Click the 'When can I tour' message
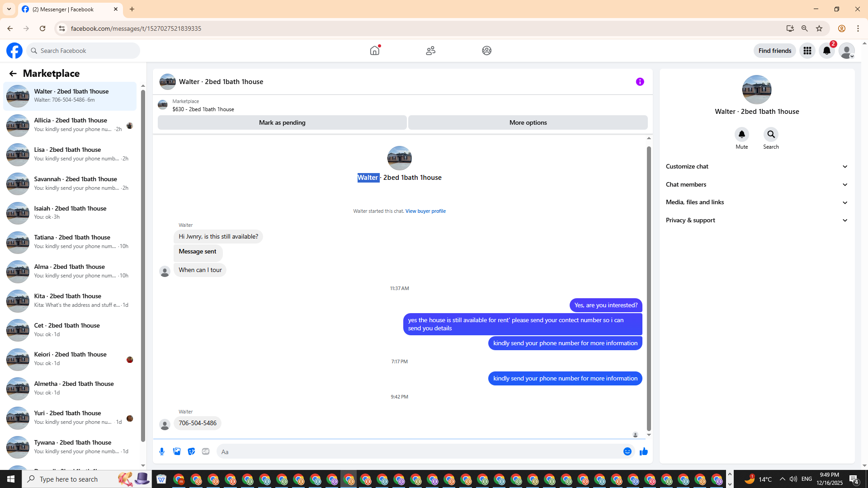Viewport: 868px width, 488px height. point(200,270)
